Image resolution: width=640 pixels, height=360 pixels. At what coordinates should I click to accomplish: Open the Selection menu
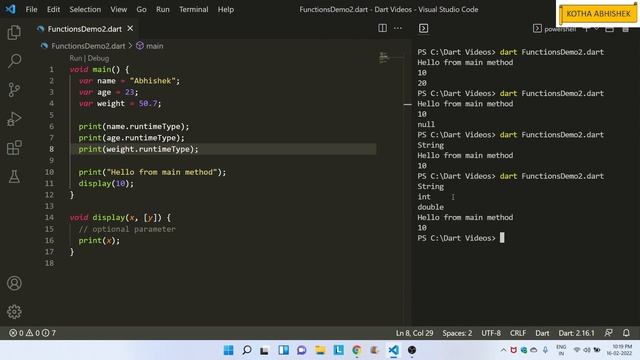point(85,9)
